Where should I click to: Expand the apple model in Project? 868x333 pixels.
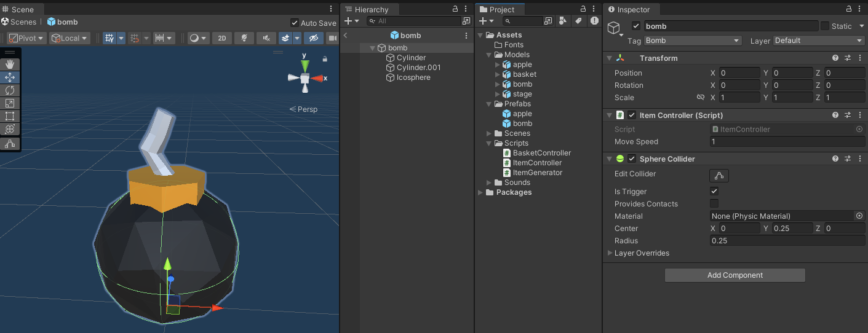pos(498,65)
